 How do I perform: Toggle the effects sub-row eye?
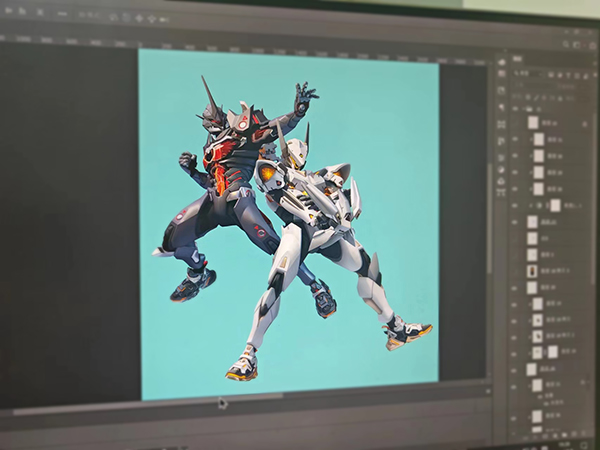point(538,395)
